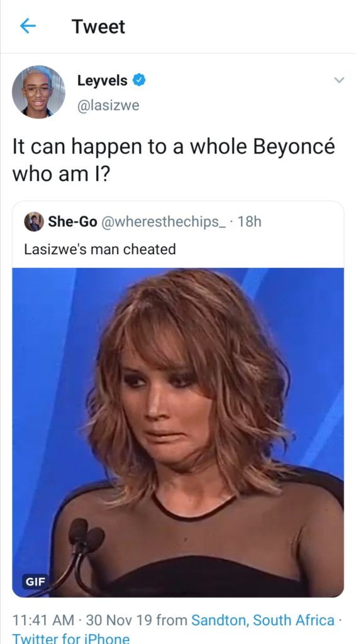The image size is (356, 644).
Task: Play the quoted GIF
Action: (x=178, y=433)
